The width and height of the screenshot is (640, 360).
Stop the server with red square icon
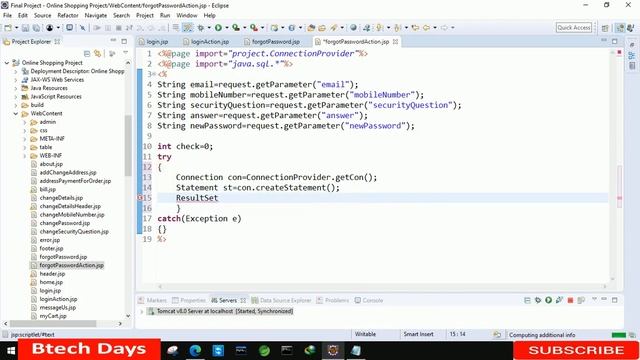click(570, 300)
